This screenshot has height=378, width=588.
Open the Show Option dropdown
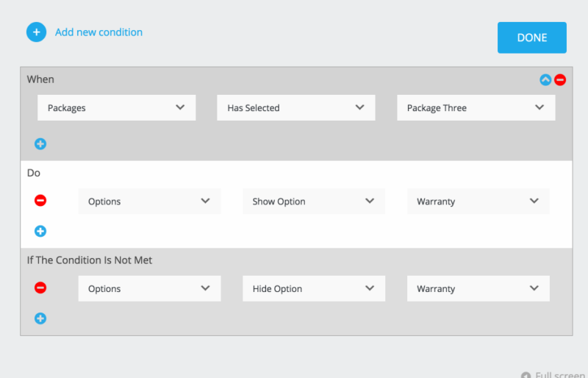click(314, 202)
